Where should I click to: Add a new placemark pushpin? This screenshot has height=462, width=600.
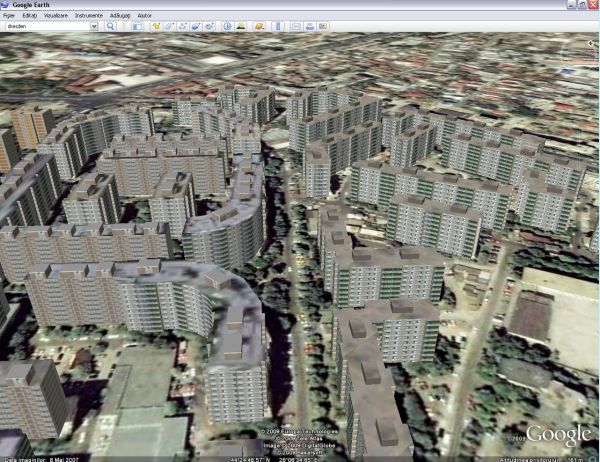(155, 25)
